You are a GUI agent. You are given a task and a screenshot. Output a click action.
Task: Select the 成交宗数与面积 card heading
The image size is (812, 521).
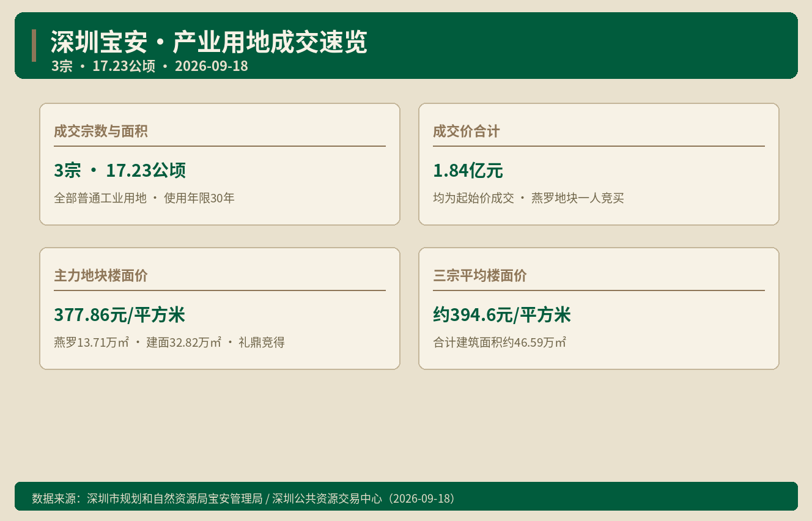[101, 131]
